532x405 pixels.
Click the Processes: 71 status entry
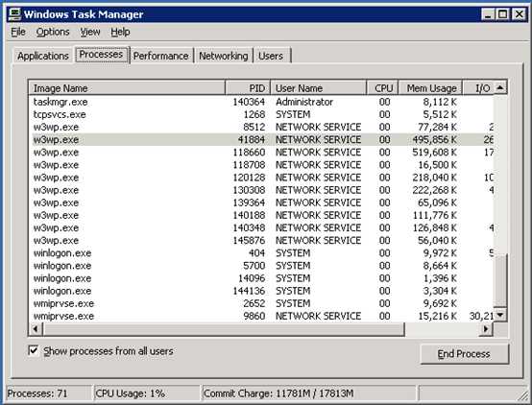[48, 393]
